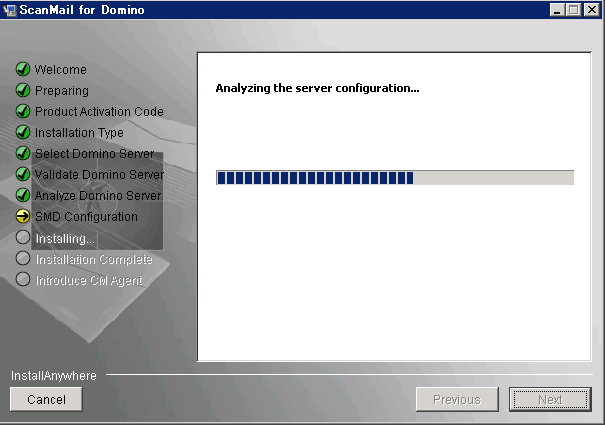Click the Previous button
The height and width of the screenshot is (426, 605).
point(456,399)
